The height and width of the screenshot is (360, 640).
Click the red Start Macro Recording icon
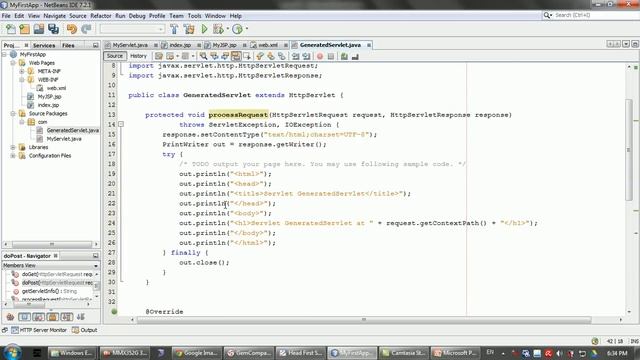click(320, 56)
